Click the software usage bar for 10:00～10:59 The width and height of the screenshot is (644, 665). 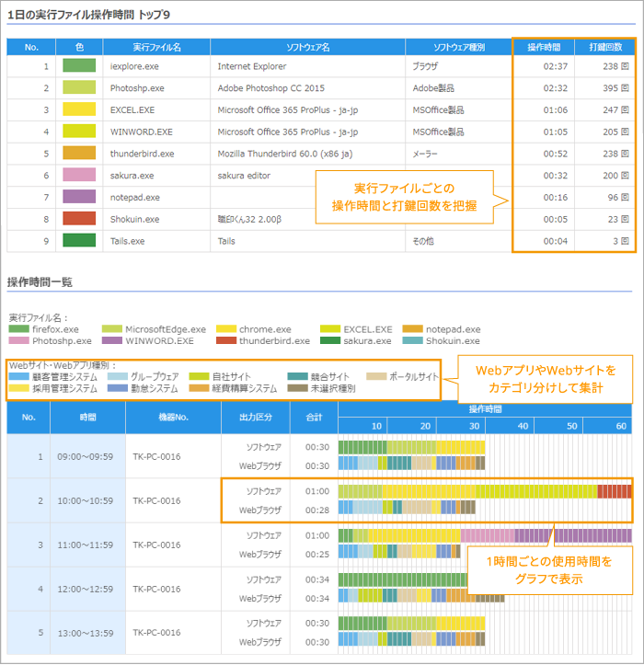(x=485, y=491)
